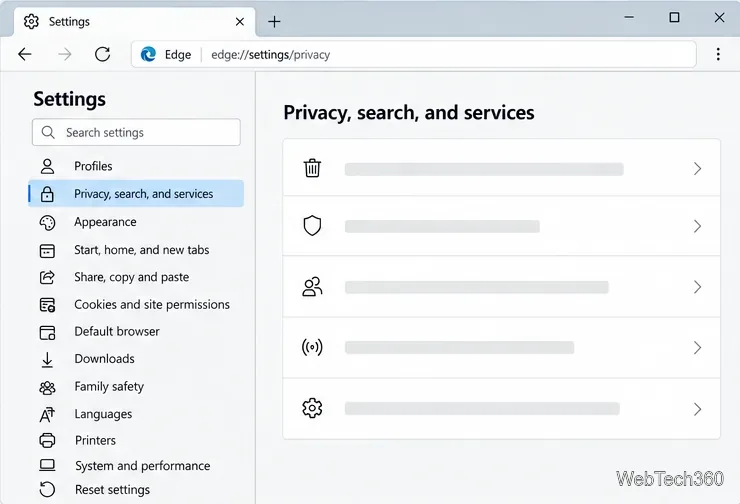The width and height of the screenshot is (740, 504).
Task: Click the System and performance laptop icon
Action: pyautogui.click(x=47, y=466)
